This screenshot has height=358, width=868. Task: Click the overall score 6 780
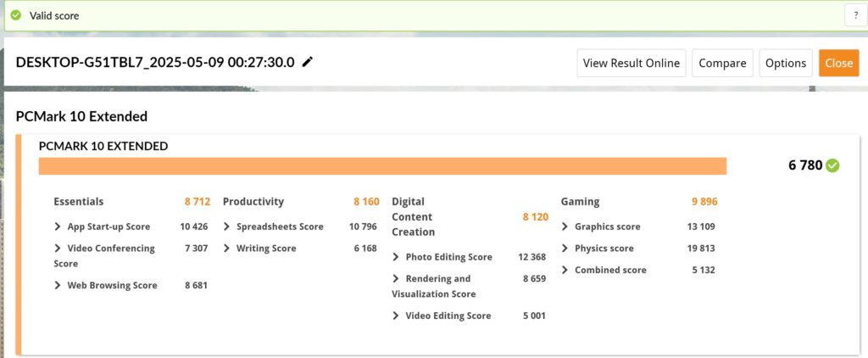805,165
